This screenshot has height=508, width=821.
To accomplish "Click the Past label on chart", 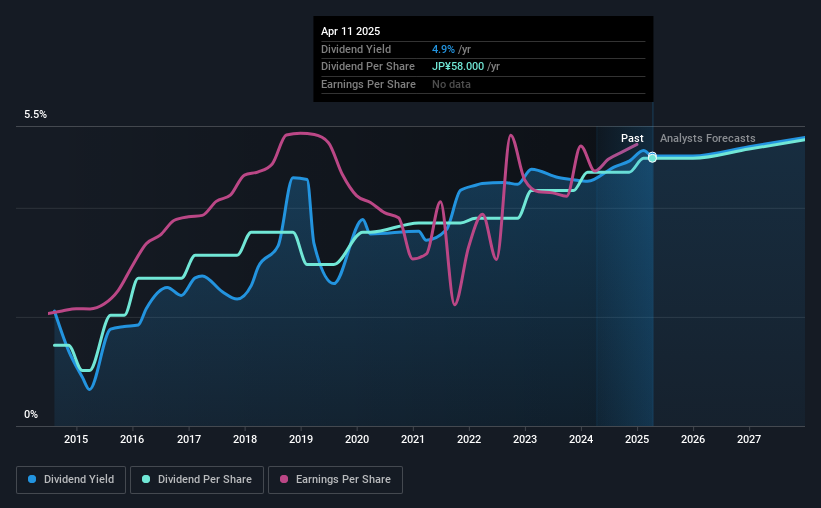I will 632,138.
